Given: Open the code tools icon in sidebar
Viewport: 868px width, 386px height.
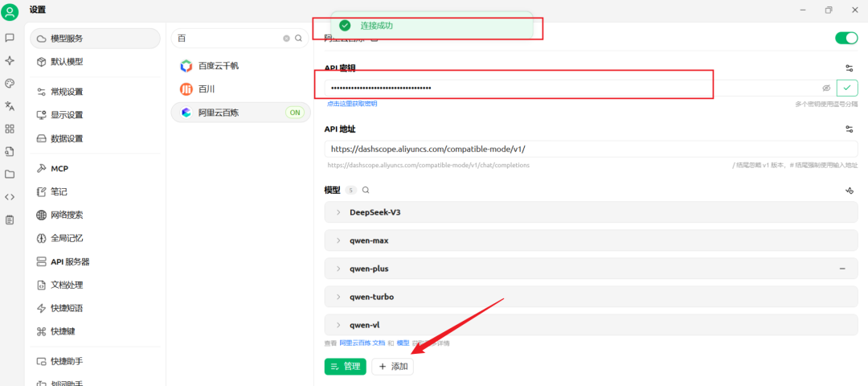Looking at the screenshot, I should tap(10, 196).
